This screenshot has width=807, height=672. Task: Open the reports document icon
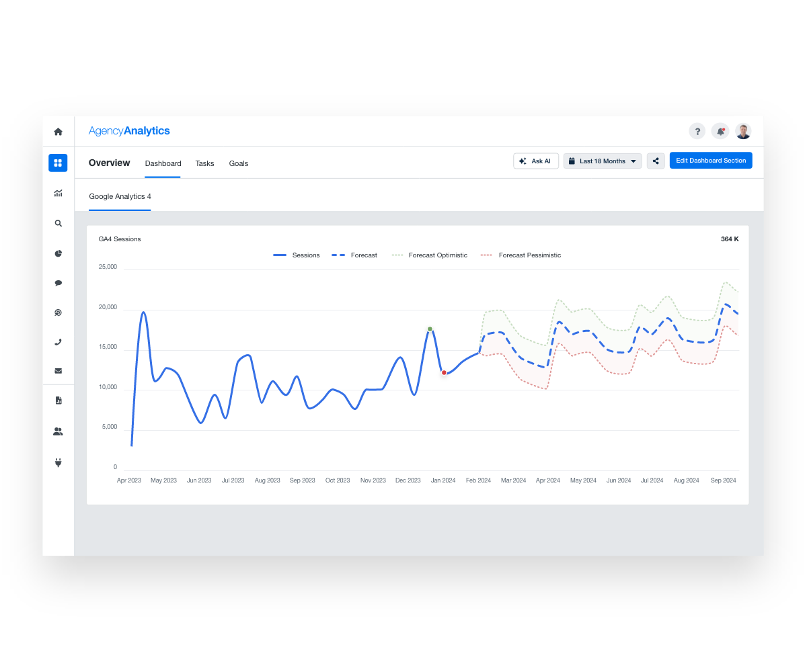[x=58, y=400]
